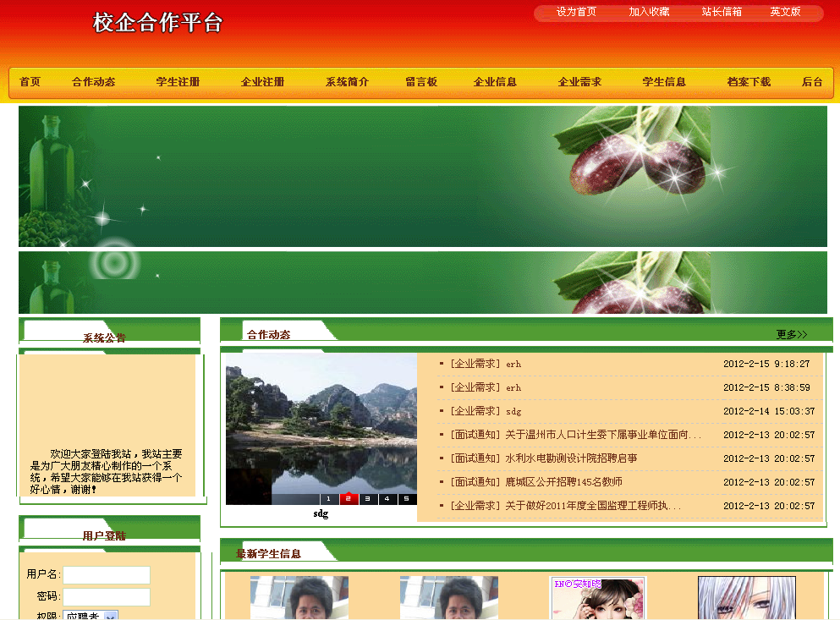Focus the 密码 password field
840x620 pixels.
click(x=107, y=597)
